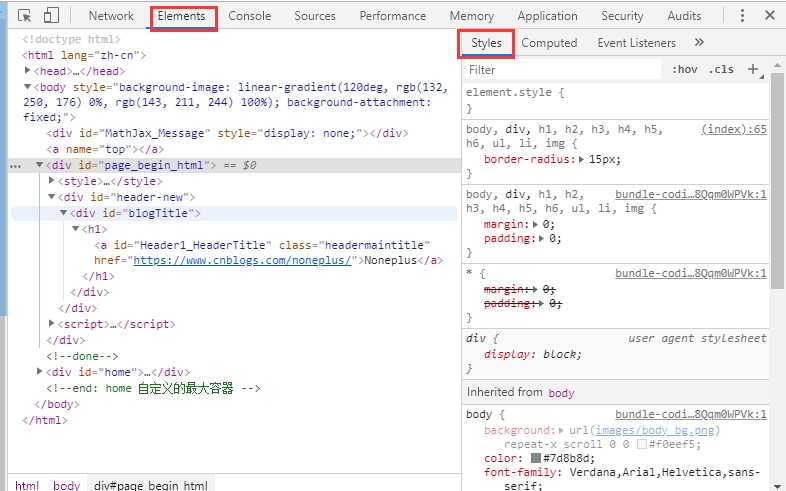Expand active padding shorthand triangle
This screenshot has height=491, width=786.
[541, 238]
